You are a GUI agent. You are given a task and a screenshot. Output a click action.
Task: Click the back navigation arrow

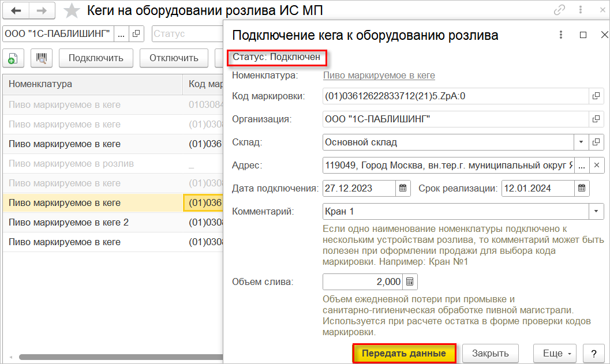point(17,10)
